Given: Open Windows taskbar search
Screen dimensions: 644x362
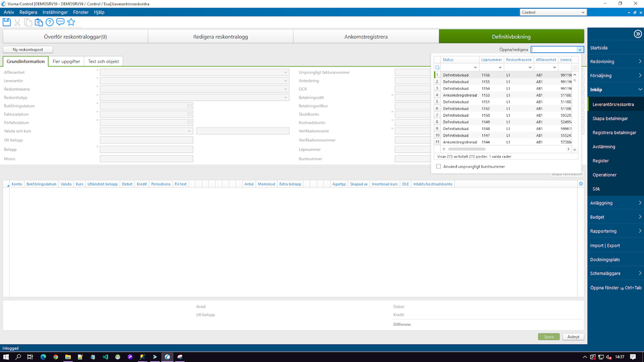Looking at the screenshot, I should tap(18, 357).
